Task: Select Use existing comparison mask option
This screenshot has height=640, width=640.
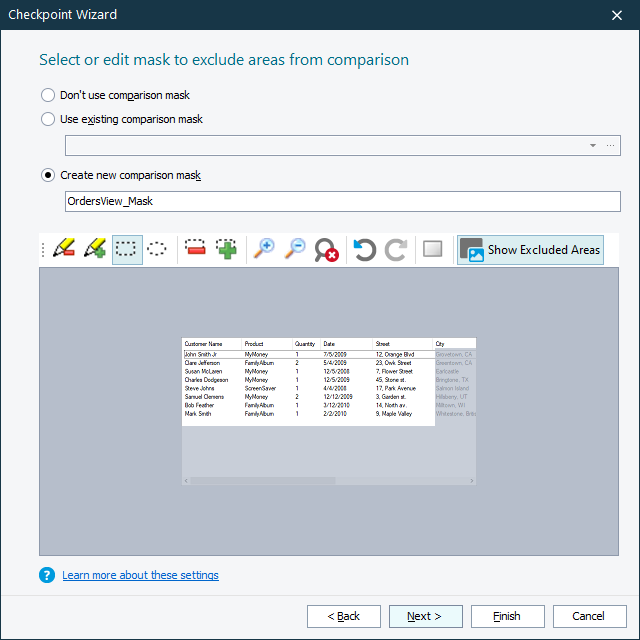Action: coord(48,119)
